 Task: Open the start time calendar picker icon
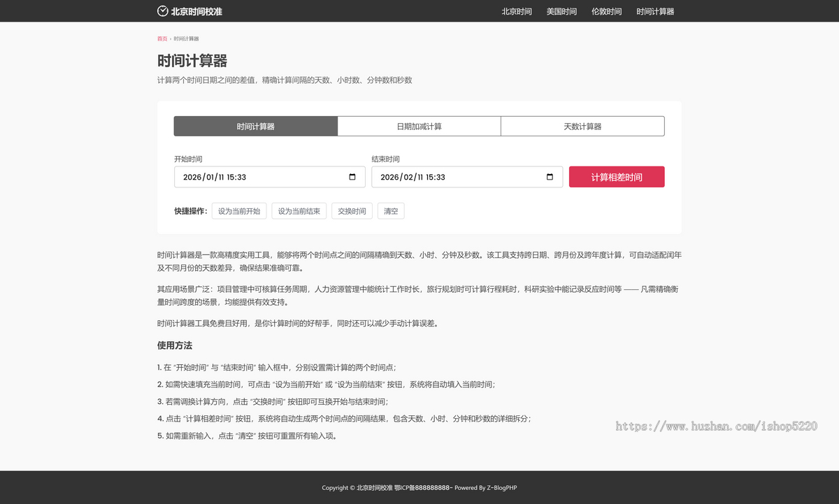[x=352, y=177]
